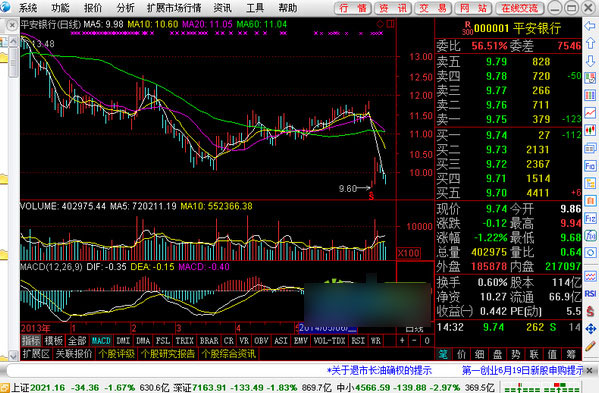Open the 工具 menu

click(255, 8)
